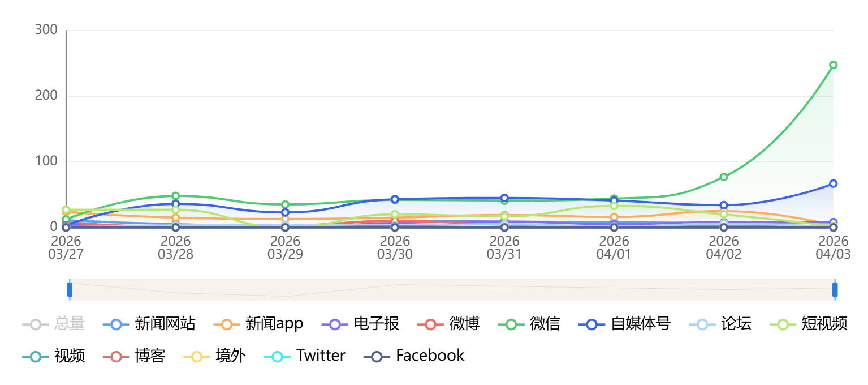Click the 论坛 legend marker icon
This screenshot has height=385, width=868.
[702, 324]
